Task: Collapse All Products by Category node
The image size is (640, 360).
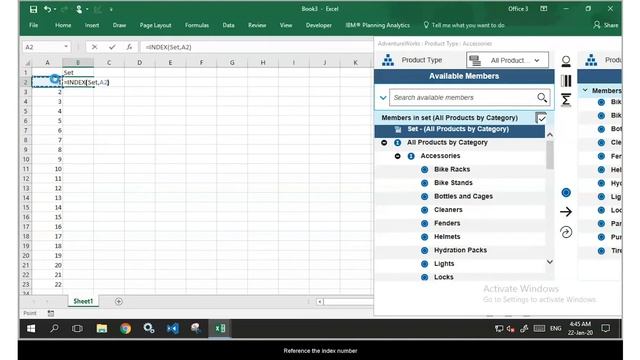Action: [384, 142]
